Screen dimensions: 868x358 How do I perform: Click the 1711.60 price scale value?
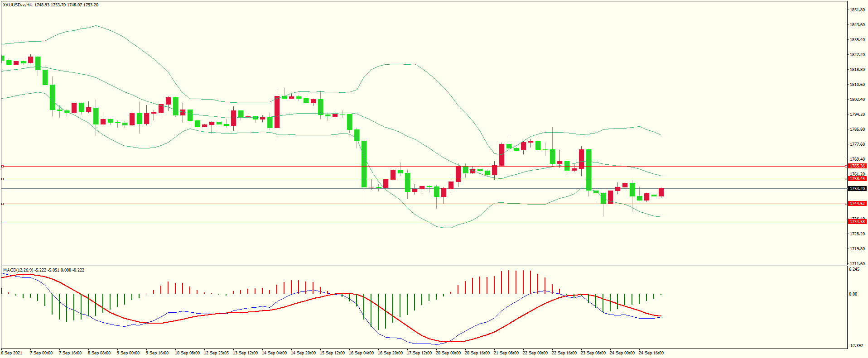click(x=857, y=263)
